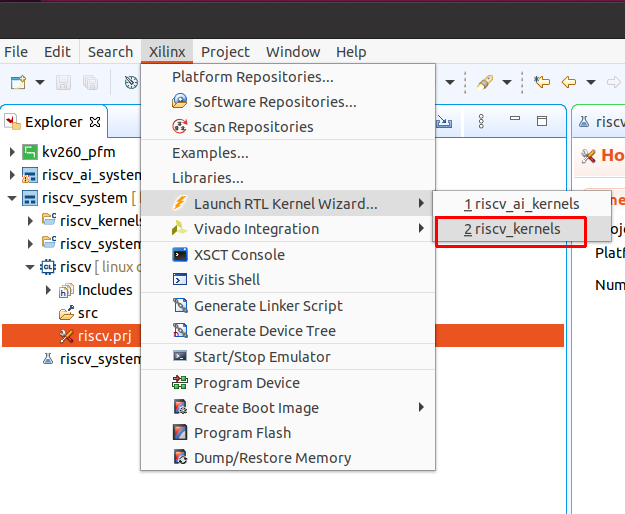This screenshot has width=625, height=514.
Task: Launch Vitis Shell
Action: (288, 280)
